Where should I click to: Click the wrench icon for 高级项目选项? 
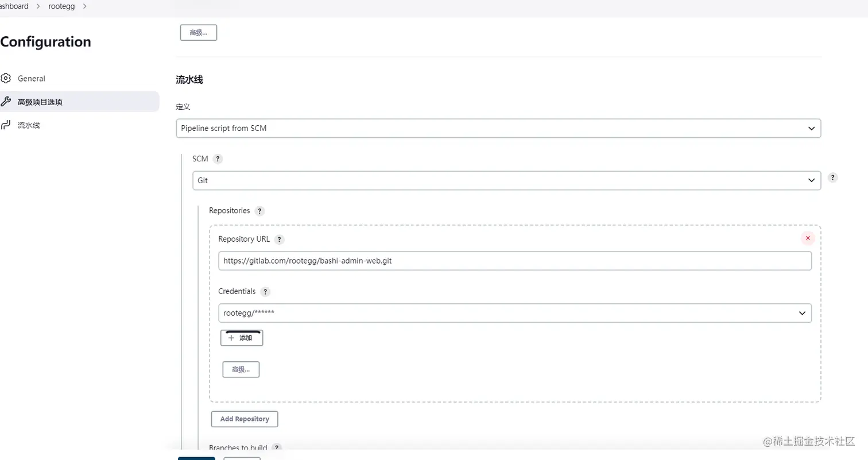click(6, 102)
